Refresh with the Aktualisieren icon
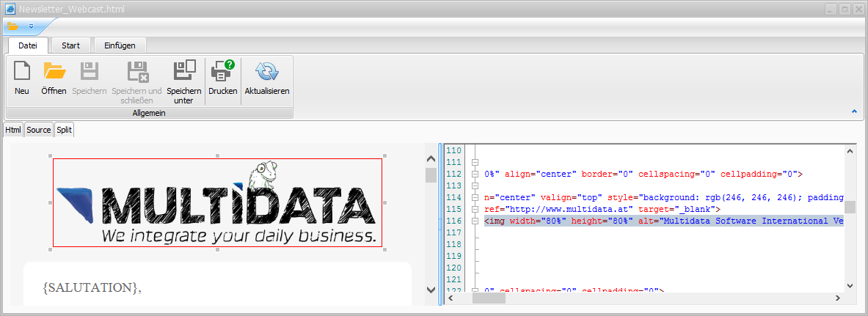 [267, 71]
